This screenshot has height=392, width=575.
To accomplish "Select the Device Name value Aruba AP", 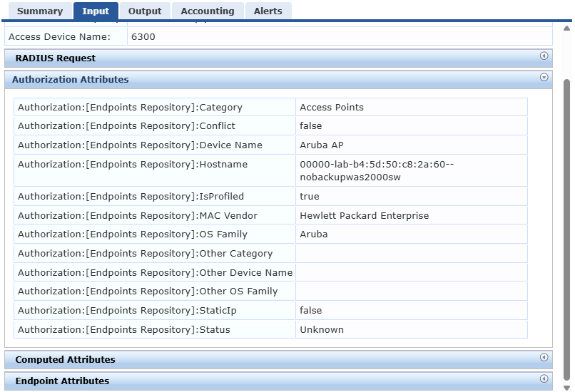I will (322, 145).
